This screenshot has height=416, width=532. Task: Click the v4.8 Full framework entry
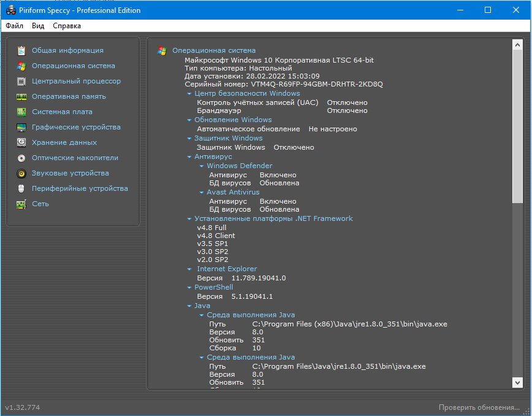(x=211, y=228)
